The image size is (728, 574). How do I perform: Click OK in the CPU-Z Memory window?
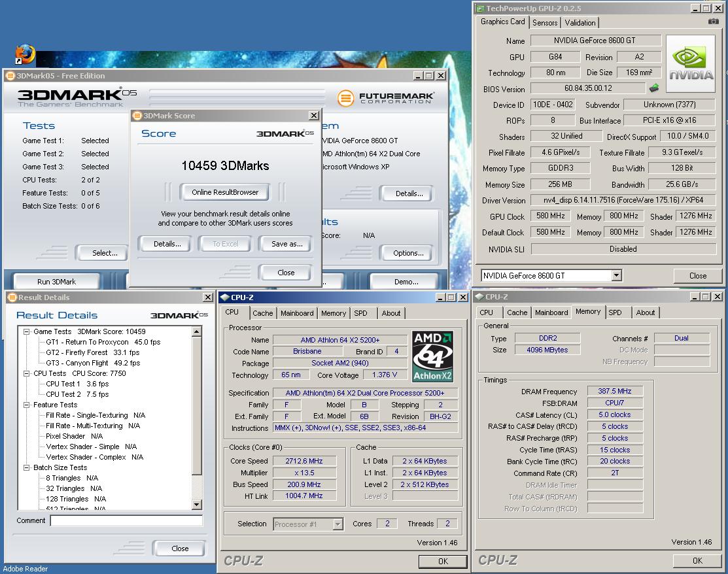(697, 561)
